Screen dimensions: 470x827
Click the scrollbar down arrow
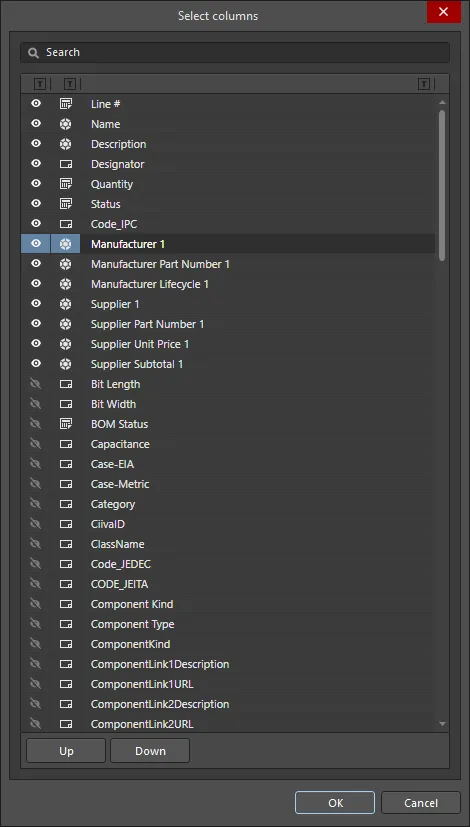click(443, 724)
